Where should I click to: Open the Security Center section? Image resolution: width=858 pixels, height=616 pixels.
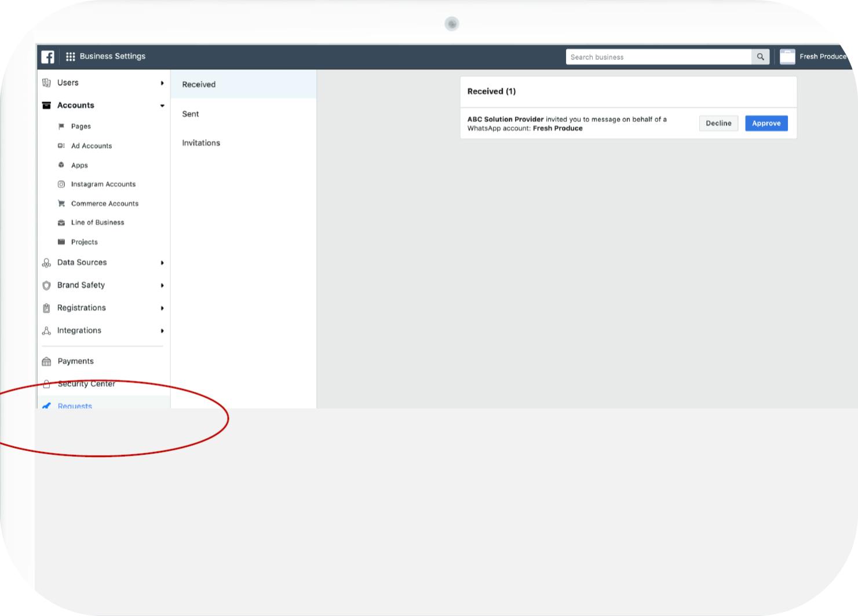click(86, 384)
